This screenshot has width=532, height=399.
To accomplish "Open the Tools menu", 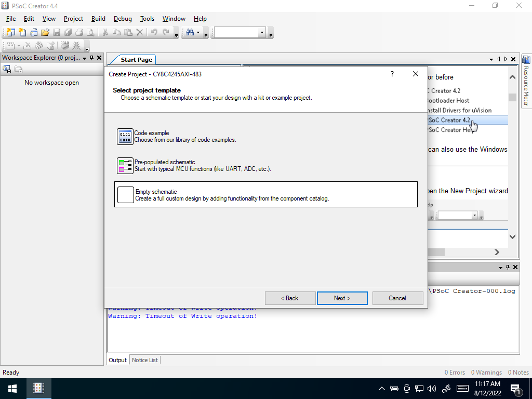I will coord(147,19).
